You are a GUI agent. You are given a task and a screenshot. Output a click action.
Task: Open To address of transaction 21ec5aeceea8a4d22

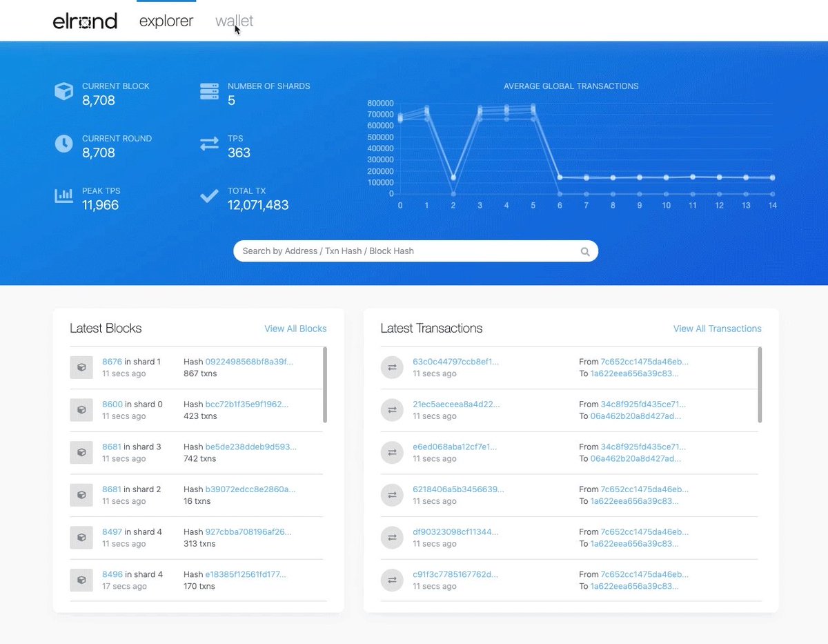tap(635, 416)
